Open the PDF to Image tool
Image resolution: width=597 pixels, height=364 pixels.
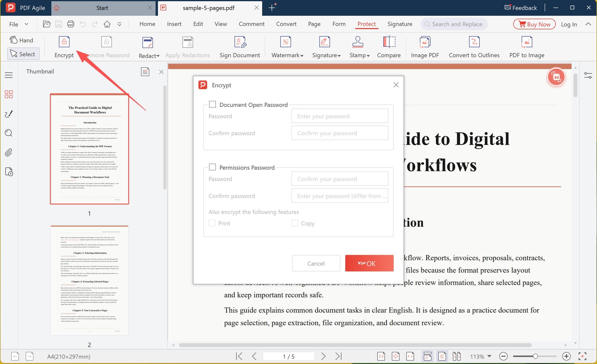pos(527,47)
